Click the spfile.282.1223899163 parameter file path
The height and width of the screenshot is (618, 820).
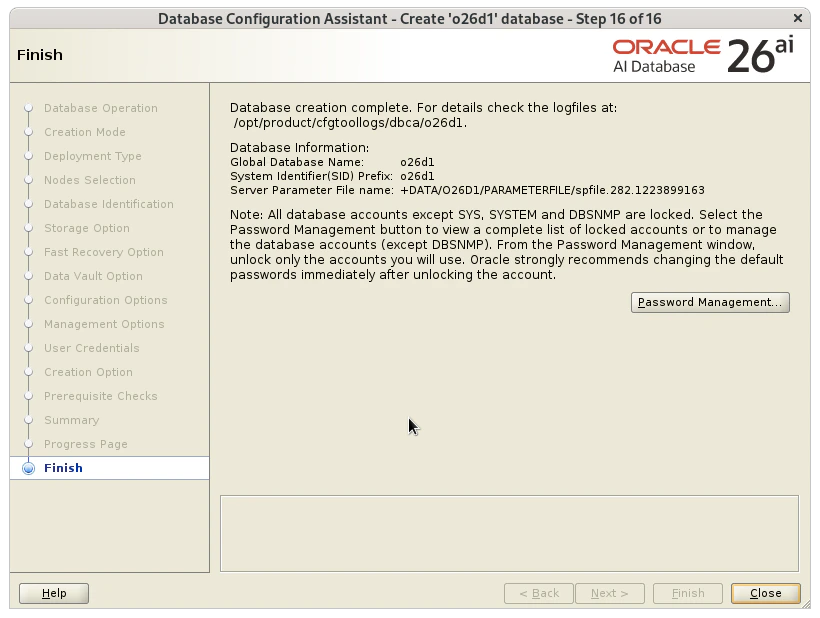tap(552, 190)
